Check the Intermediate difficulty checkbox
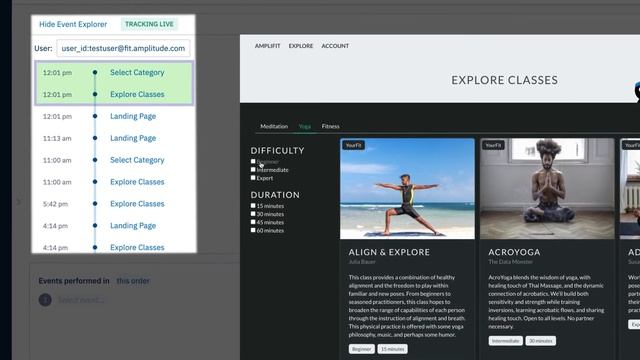 [x=253, y=169]
